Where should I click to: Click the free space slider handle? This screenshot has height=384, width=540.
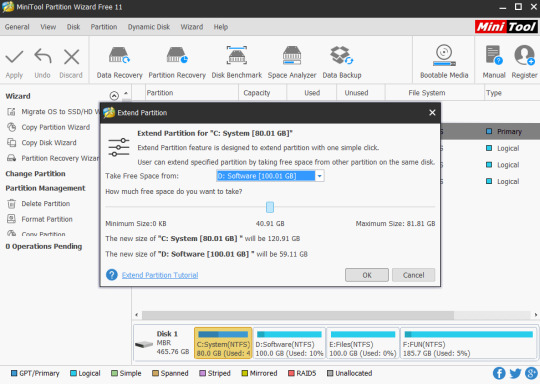[x=270, y=207]
